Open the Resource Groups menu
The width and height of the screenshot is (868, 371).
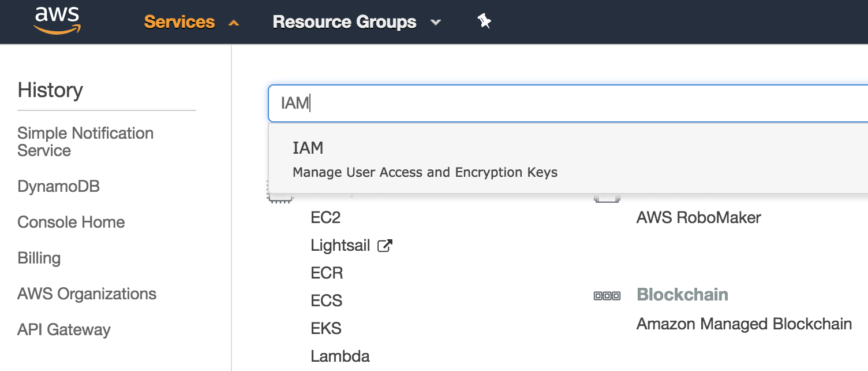345,22
